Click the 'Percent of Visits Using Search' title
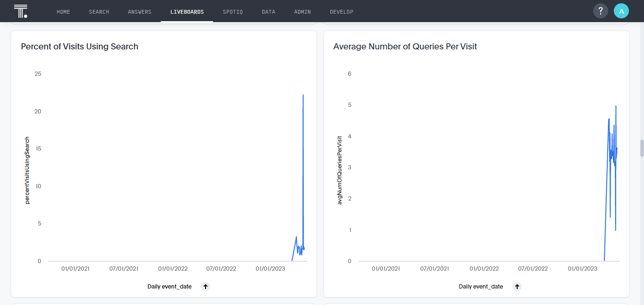Image resolution: width=644 pixels, height=305 pixels. click(x=80, y=47)
